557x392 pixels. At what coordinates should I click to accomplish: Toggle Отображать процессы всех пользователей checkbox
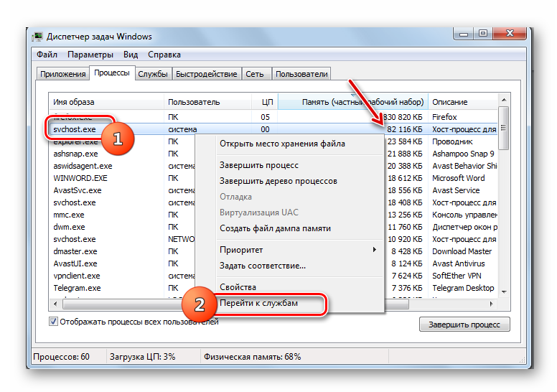click(x=53, y=322)
